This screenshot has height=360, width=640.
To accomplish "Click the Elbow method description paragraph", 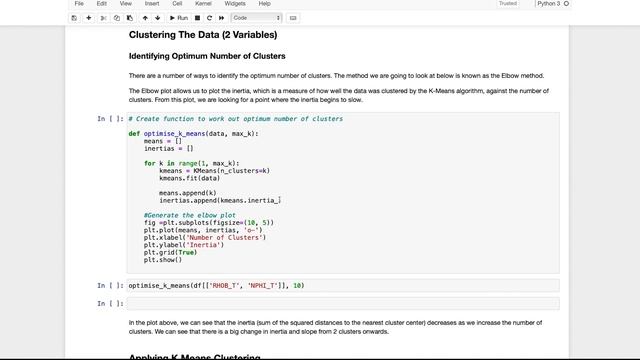I will click(336, 76).
